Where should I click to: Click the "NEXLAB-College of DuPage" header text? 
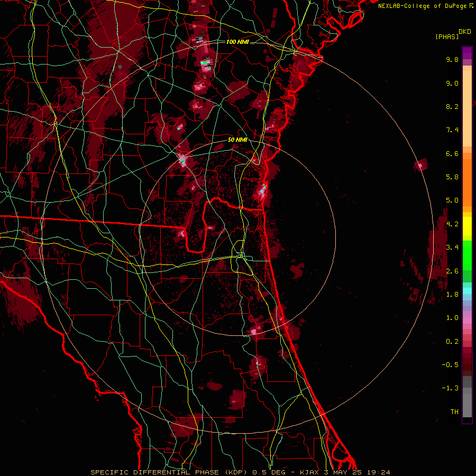pyautogui.click(x=423, y=6)
